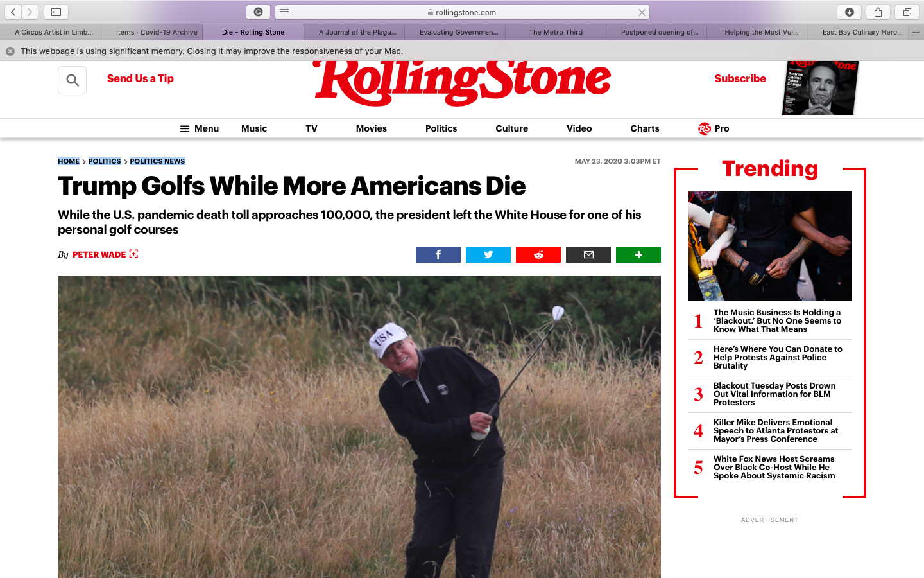Open the trending story photo thumbnail
924x578 pixels.
pos(770,246)
